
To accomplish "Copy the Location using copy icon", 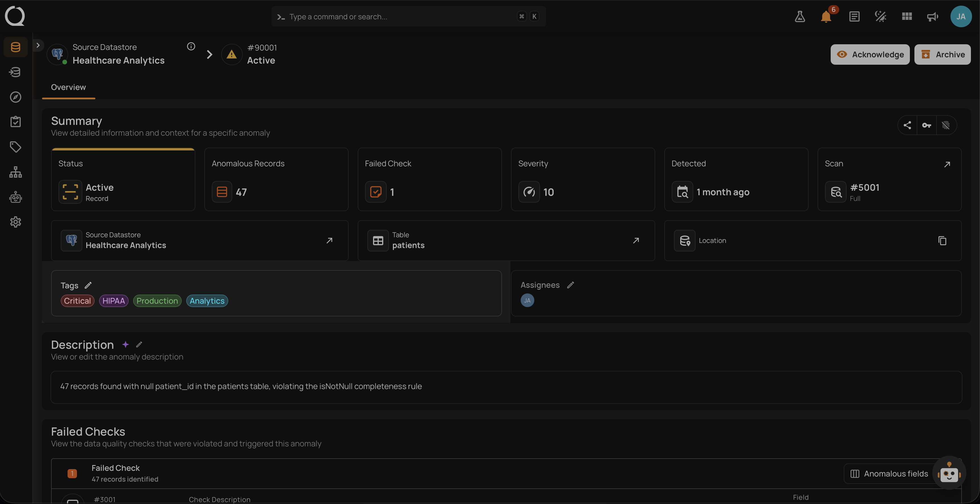I will point(942,241).
